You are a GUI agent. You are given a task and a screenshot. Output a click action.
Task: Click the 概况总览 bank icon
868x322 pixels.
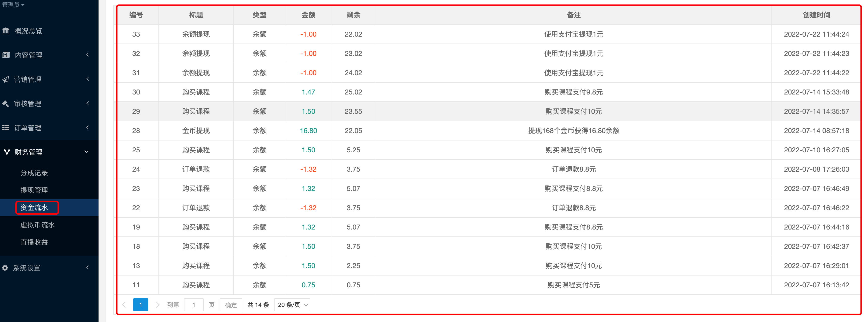click(6, 31)
